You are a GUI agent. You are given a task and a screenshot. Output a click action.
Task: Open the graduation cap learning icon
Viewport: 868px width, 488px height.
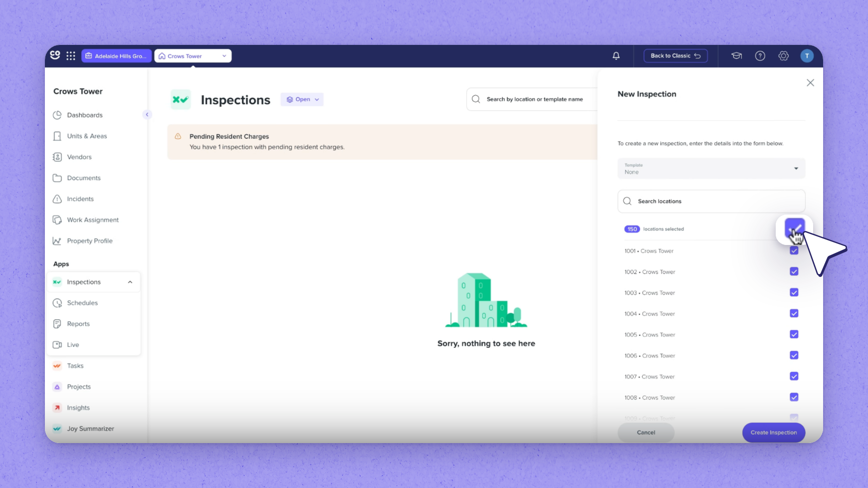[736, 56]
